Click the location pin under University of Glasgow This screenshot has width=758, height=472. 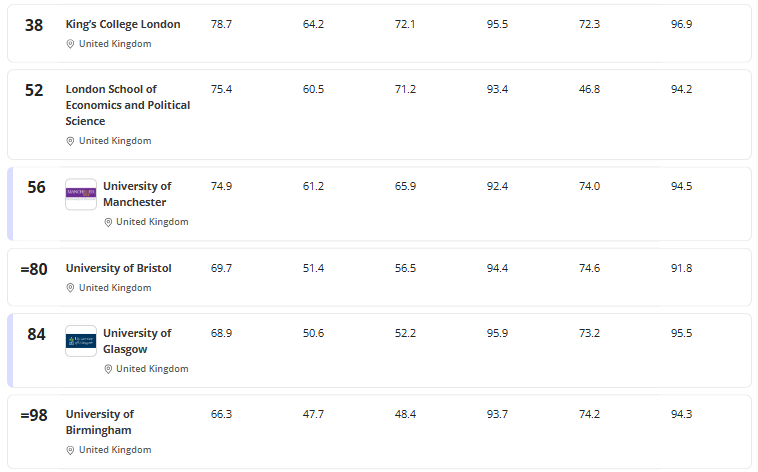pos(108,369)
